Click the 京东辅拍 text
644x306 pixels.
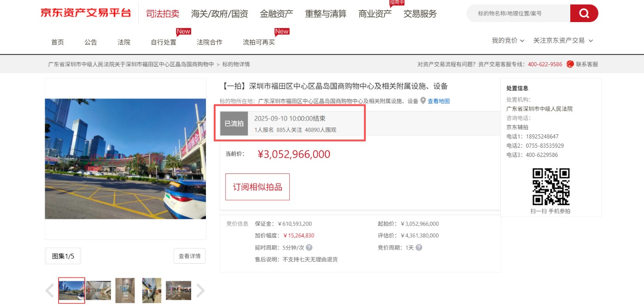tap(517, 127)
